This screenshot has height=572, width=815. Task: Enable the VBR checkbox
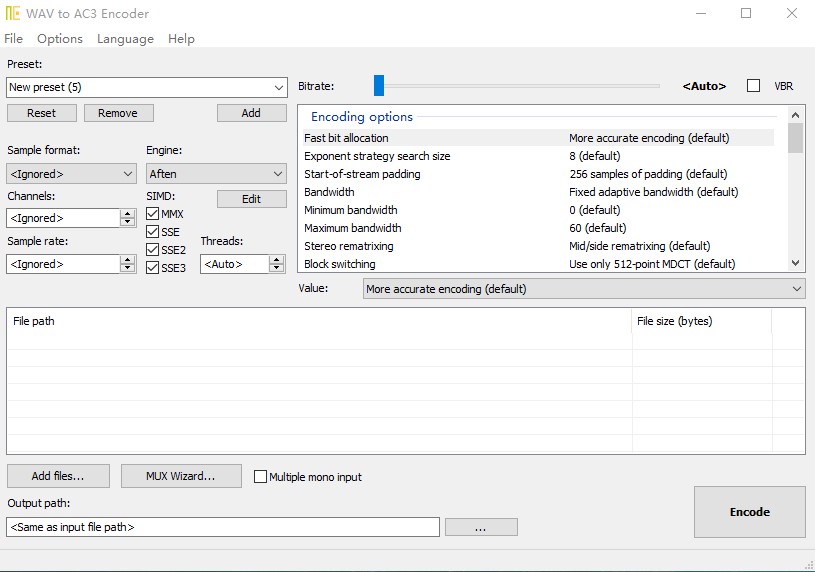click(x=753, y=86)
